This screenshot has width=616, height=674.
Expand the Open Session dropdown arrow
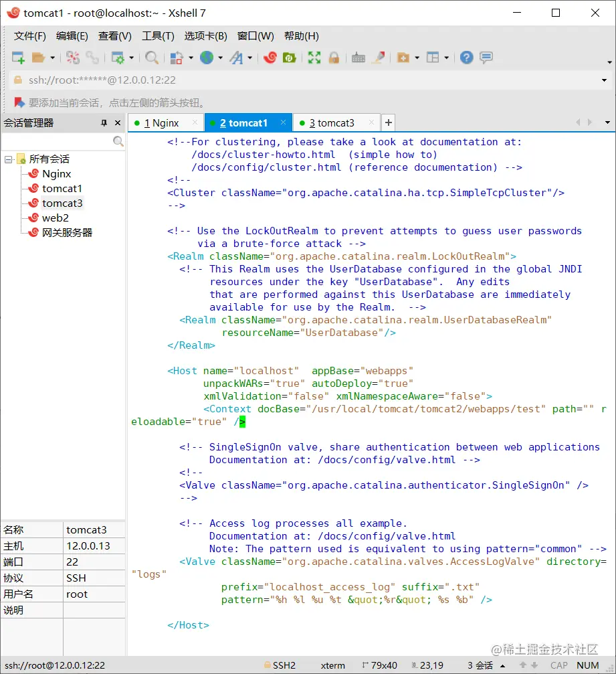52,58
